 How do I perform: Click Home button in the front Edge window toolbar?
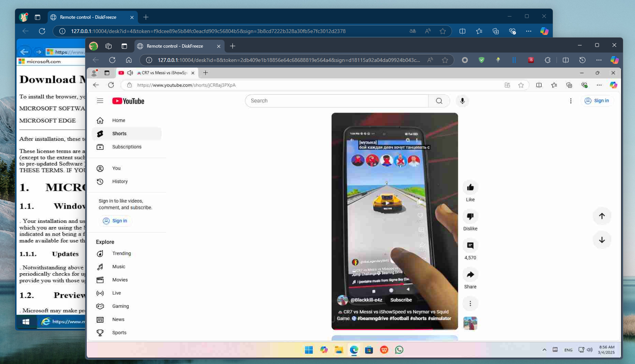tap(128, 60)
